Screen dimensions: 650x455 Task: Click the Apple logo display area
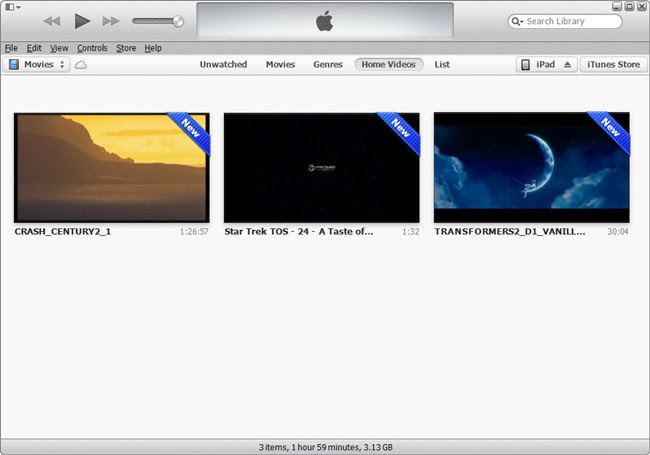tap(325, 20)
